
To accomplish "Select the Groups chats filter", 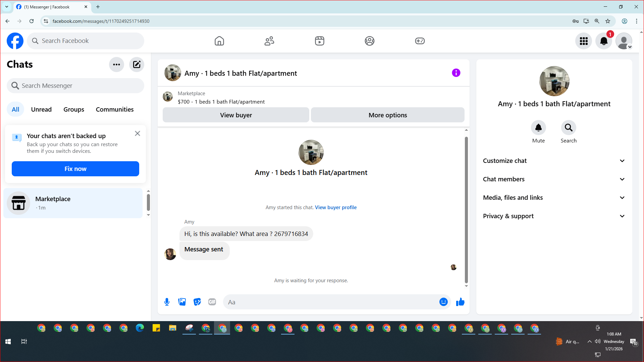I will 74,109.
